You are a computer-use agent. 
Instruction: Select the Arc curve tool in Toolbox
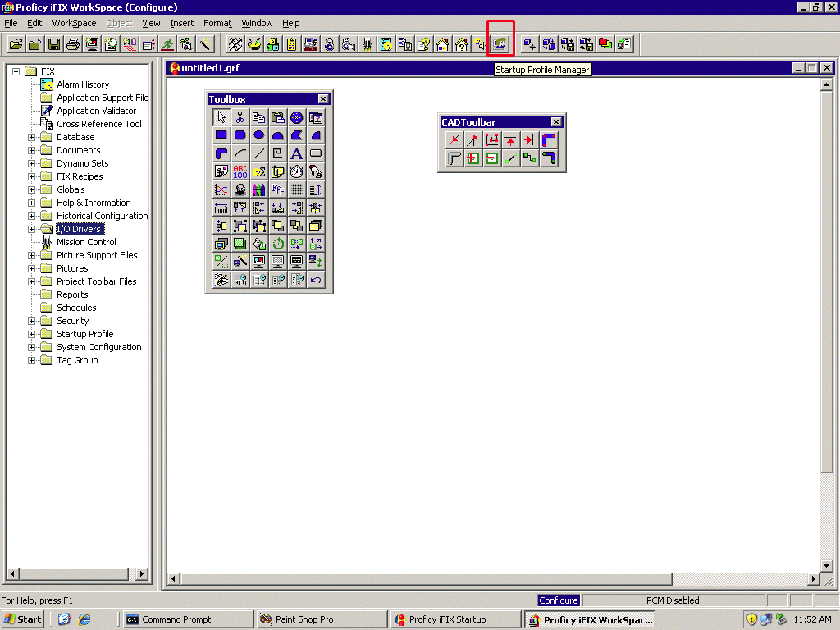click(x=240, y=153)
